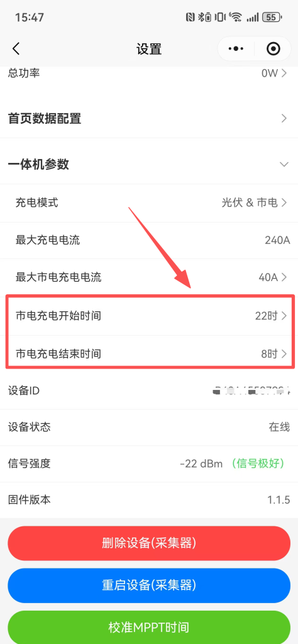
Task: Open the 总功率 row showing 0W
Action: point(149,74)
